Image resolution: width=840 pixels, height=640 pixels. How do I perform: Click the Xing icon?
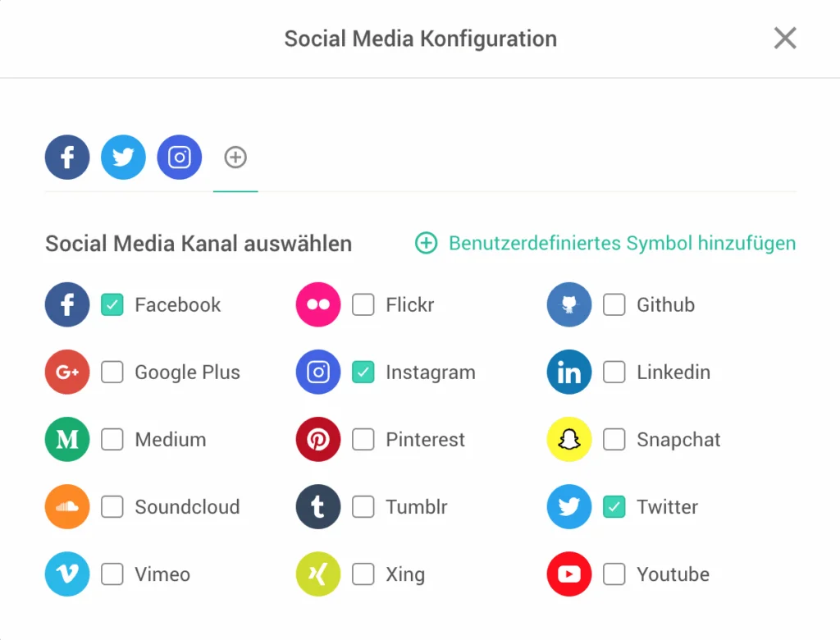click(317, 574)
